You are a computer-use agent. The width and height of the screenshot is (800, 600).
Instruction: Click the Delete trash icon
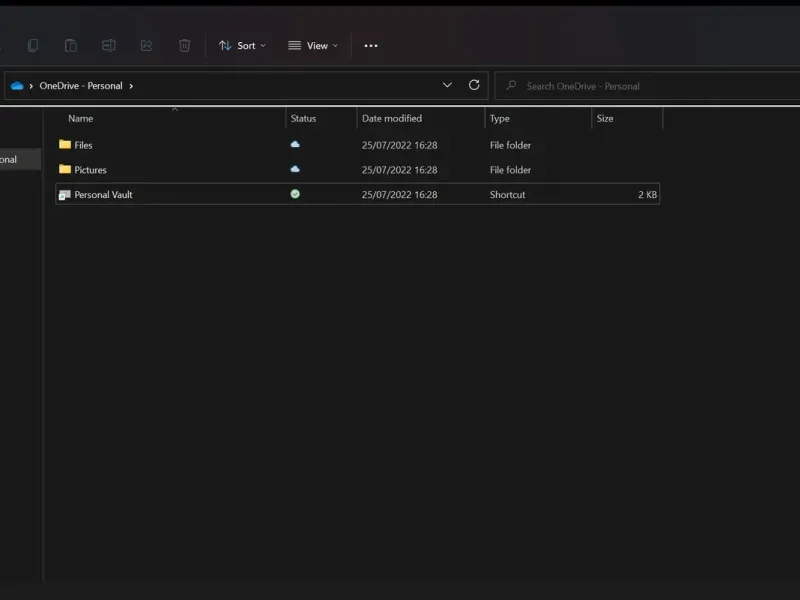pos(185,45)
